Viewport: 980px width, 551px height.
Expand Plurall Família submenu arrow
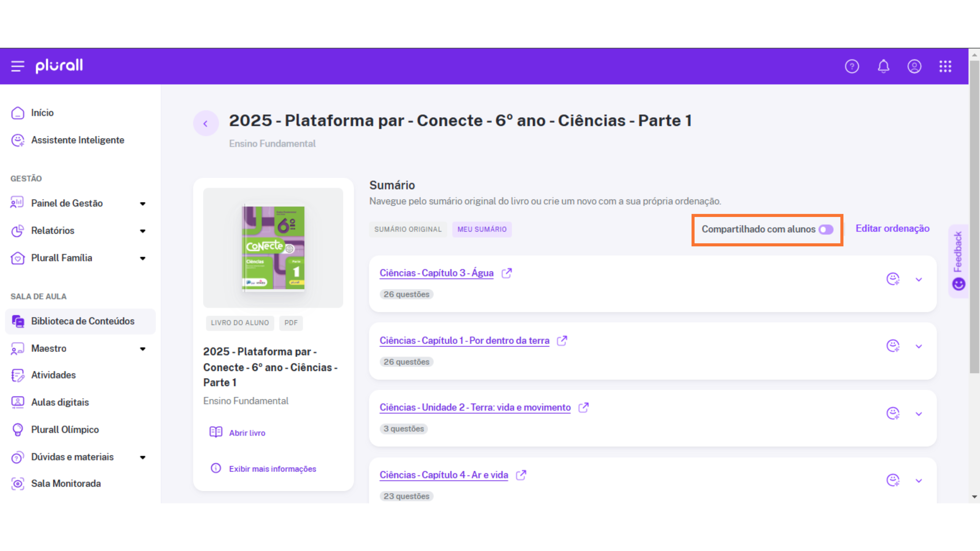tap(143, 258)
